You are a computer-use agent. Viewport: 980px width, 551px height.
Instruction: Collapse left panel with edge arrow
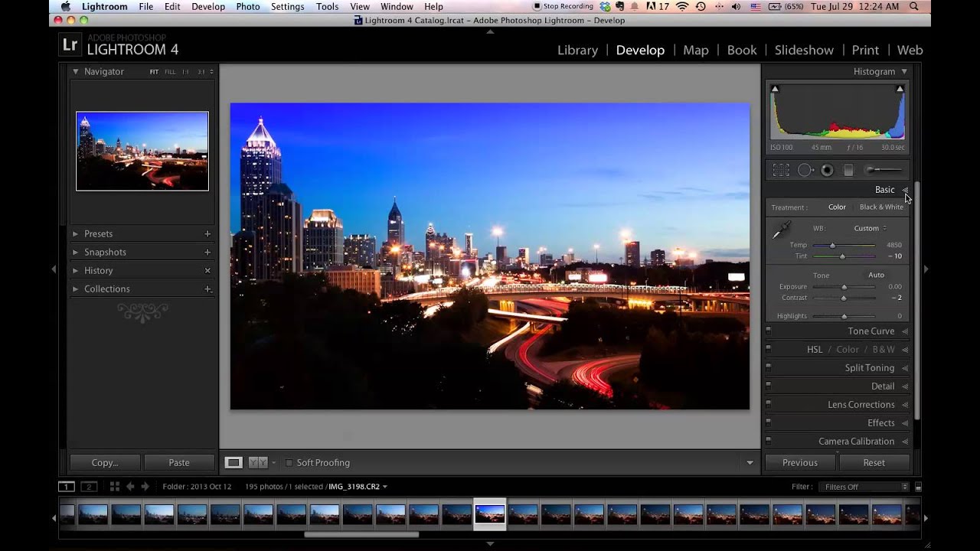point(54,269)
